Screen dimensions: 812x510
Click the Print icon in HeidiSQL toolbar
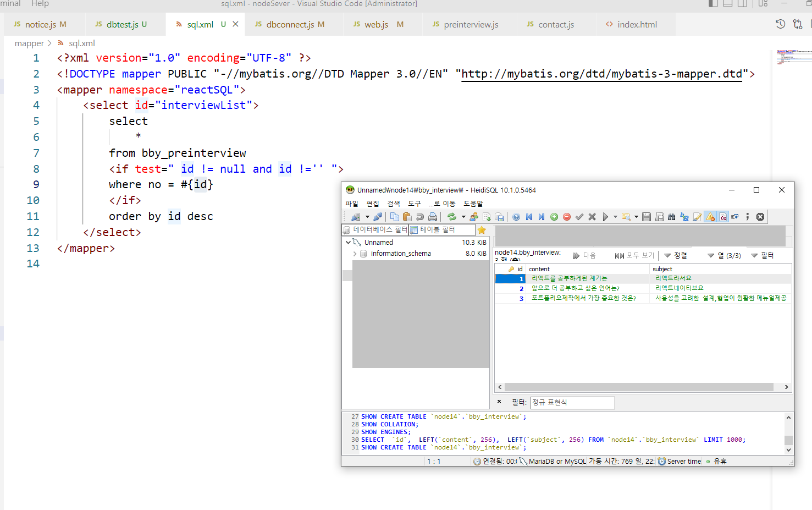tap(433, 217)
